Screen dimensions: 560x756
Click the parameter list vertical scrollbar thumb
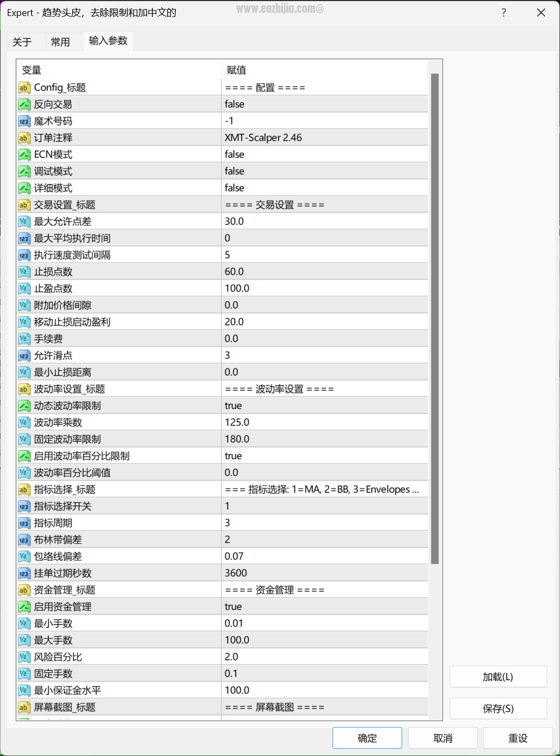[435, 318]
